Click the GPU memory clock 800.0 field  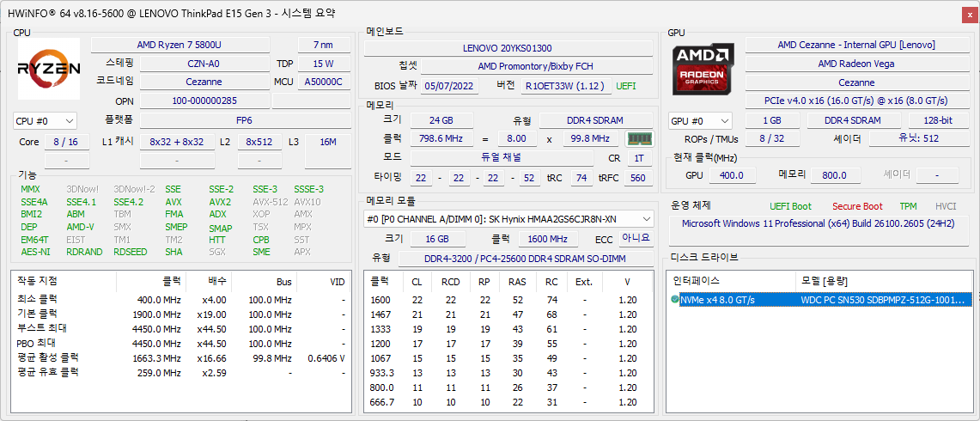click(834, 176)
